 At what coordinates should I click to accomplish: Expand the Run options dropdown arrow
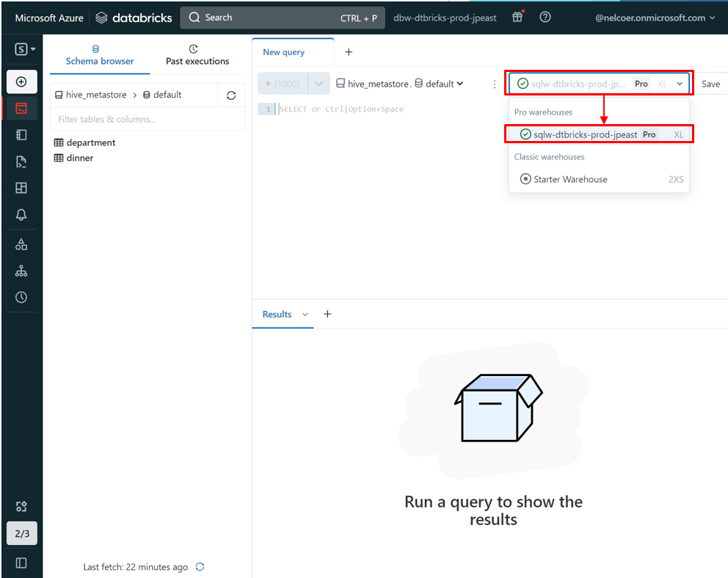coord(319,84)
